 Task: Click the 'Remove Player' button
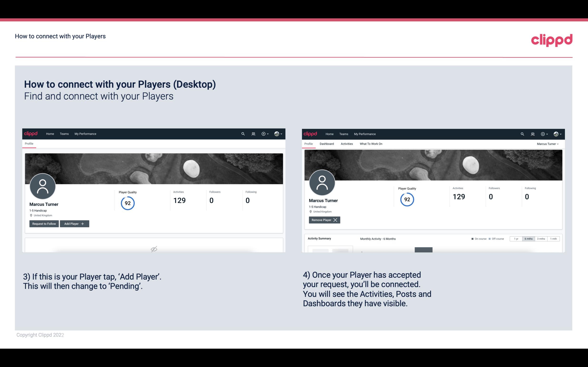coord(323,219)
